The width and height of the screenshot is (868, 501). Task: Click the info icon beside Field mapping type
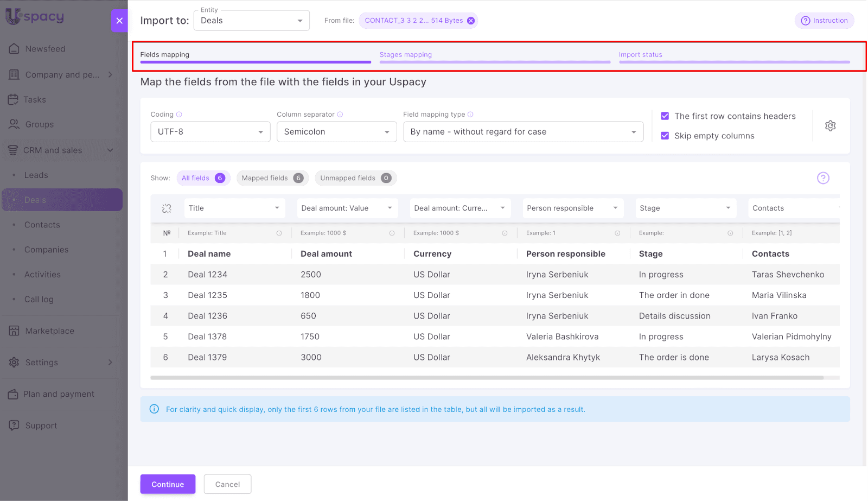point(470,115)
